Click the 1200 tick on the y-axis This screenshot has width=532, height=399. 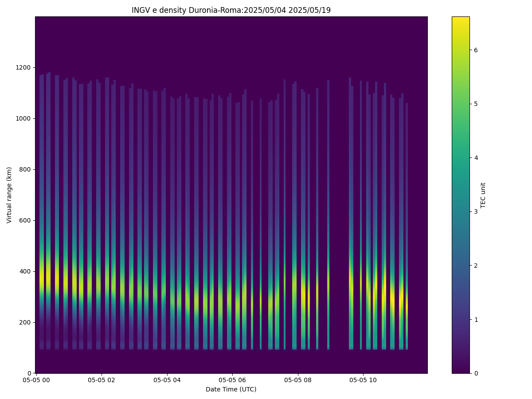(24, 67)
